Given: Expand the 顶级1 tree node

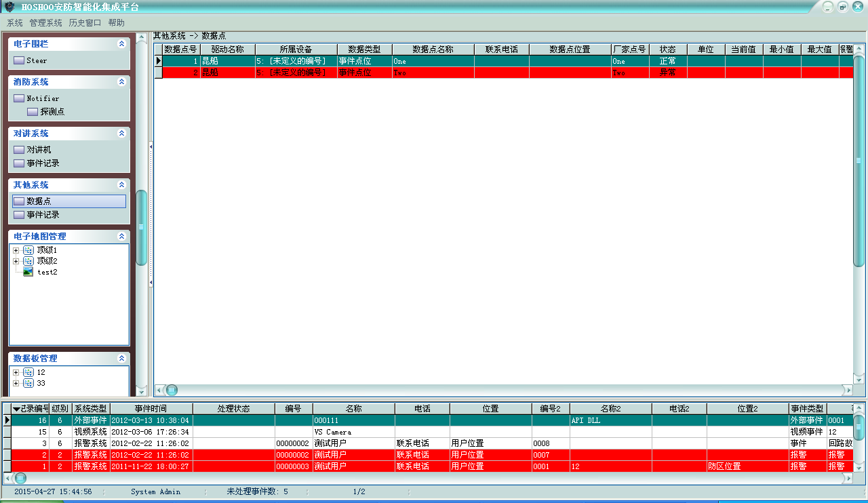Looking at the screenshot, I should coord(16,250).
